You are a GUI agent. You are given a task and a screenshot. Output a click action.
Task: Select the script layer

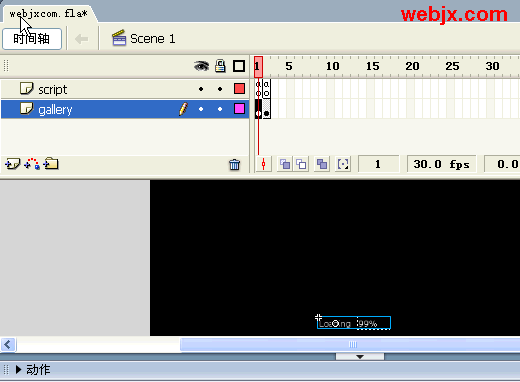tap(125, 89)
